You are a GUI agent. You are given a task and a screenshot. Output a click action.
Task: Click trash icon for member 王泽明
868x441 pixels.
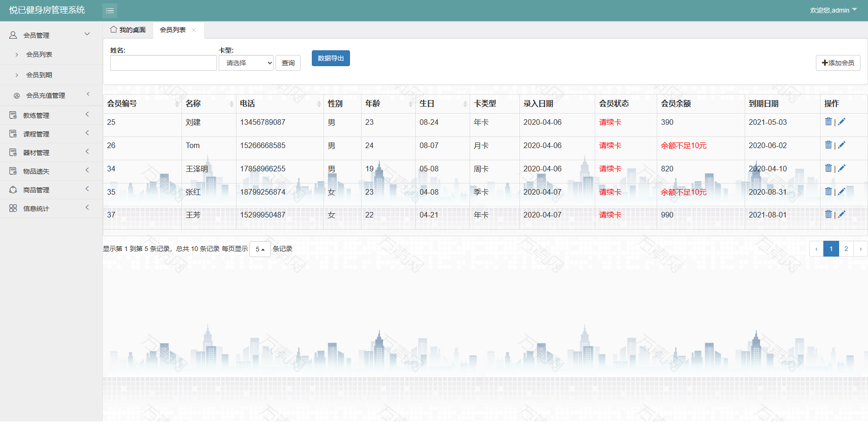[x=828, y=168]
